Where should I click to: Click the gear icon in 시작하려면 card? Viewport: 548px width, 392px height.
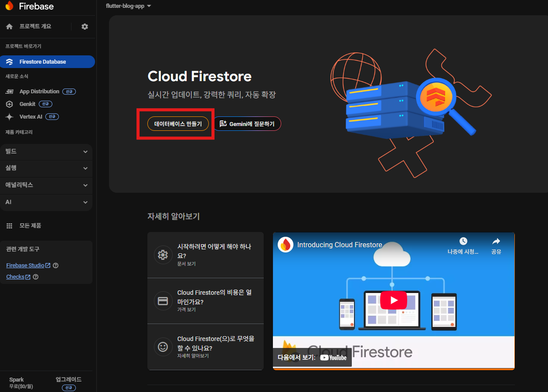[163, 255]
